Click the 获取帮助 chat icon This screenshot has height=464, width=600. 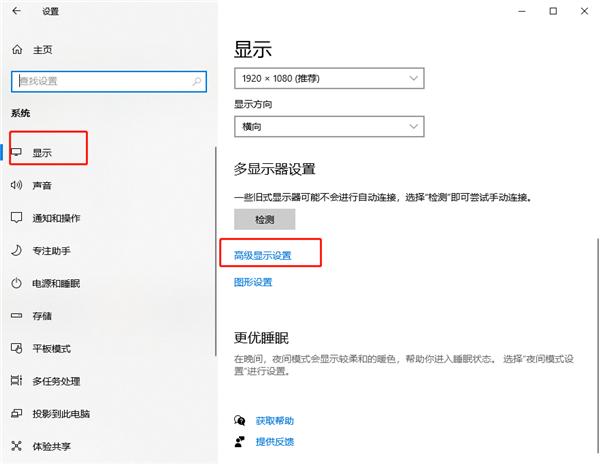click(240, 420)
